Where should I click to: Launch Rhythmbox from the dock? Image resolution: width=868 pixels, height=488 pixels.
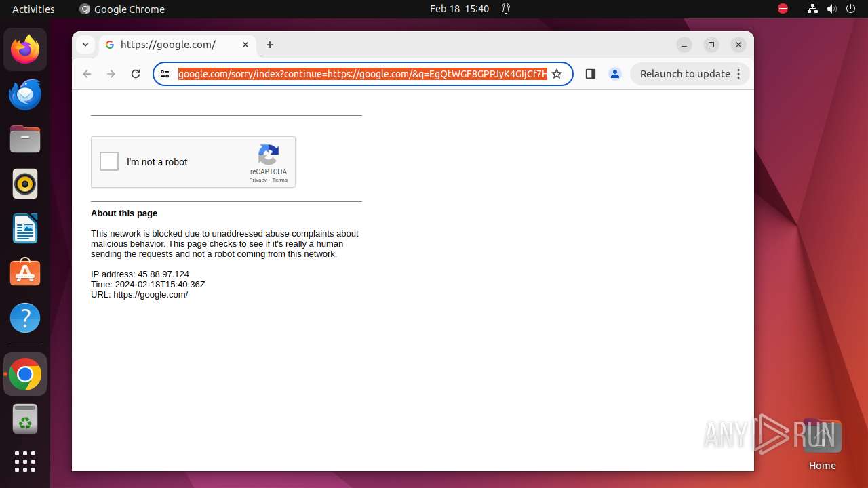tap(25, 184)
